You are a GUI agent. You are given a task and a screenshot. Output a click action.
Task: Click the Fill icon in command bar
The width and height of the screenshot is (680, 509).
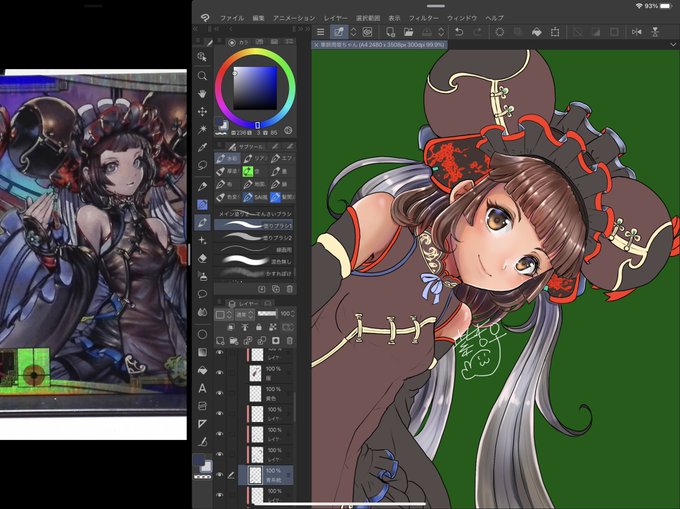(x=536, y=32)
